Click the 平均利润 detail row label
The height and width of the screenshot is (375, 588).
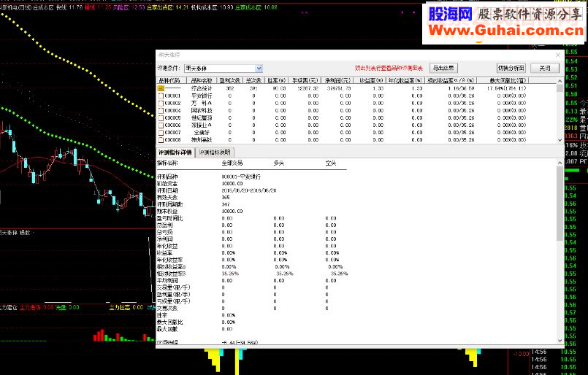tap(167, 281)
